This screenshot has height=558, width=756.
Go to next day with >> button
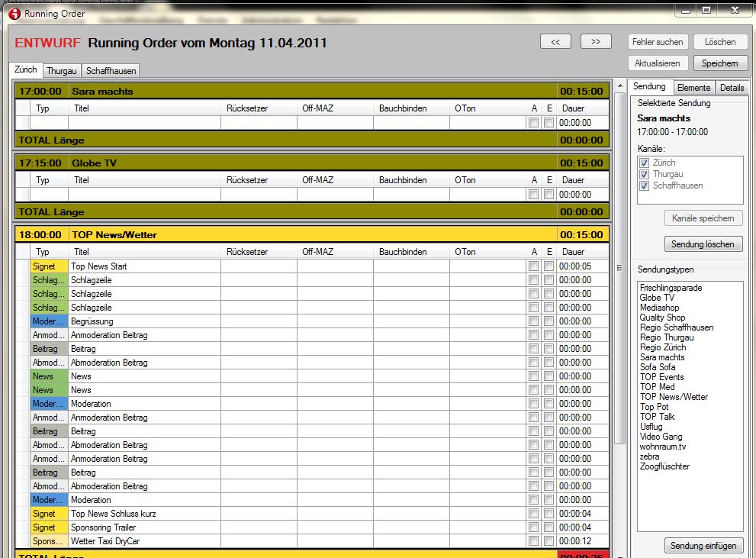click(x=596, y=41)
